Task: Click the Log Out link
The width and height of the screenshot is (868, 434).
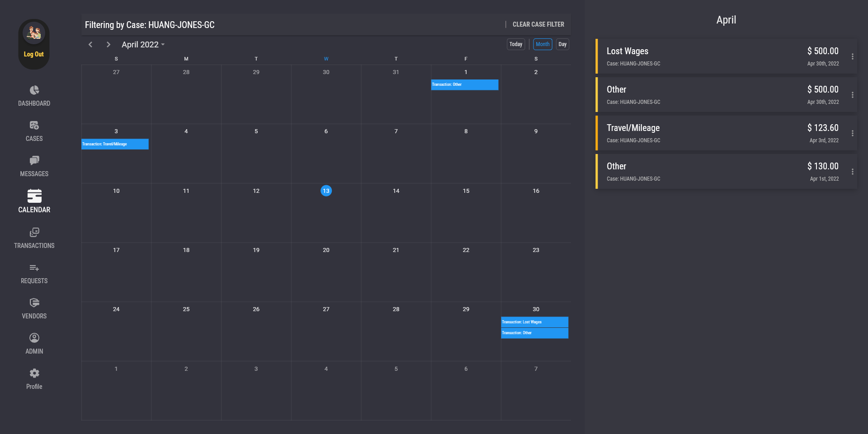Action: click(34, 54)
